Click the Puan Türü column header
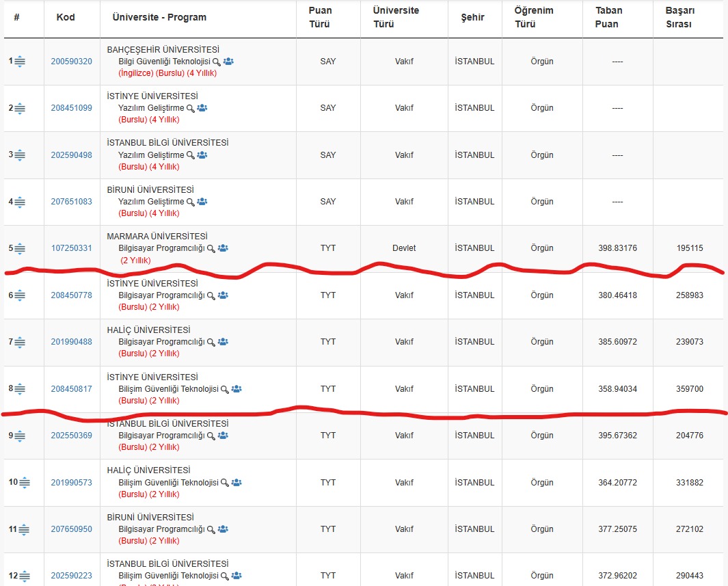This screenshot has width=728, height=586. click(x=320, y=17)
